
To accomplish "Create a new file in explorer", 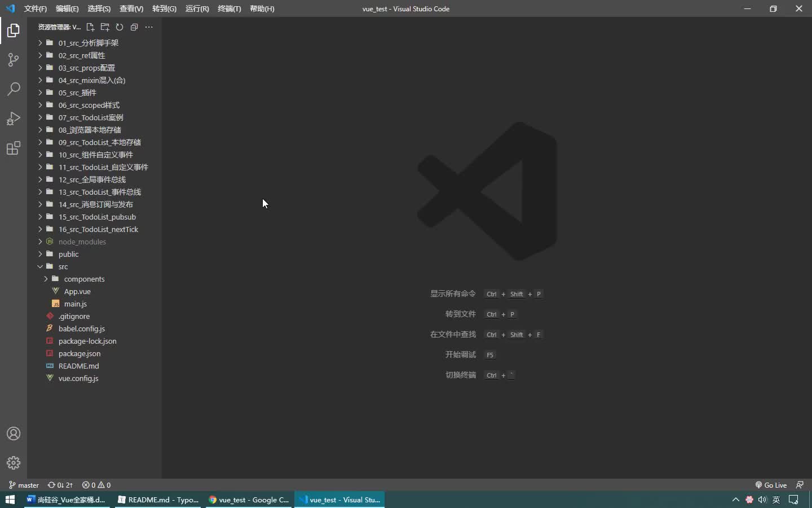I will (90, 27).
